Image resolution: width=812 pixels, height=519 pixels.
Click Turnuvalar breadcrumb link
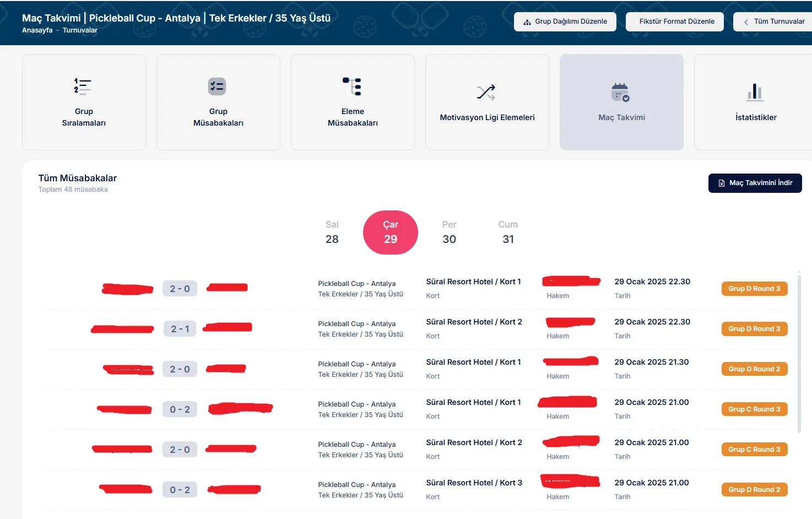(x=80, y=30)
